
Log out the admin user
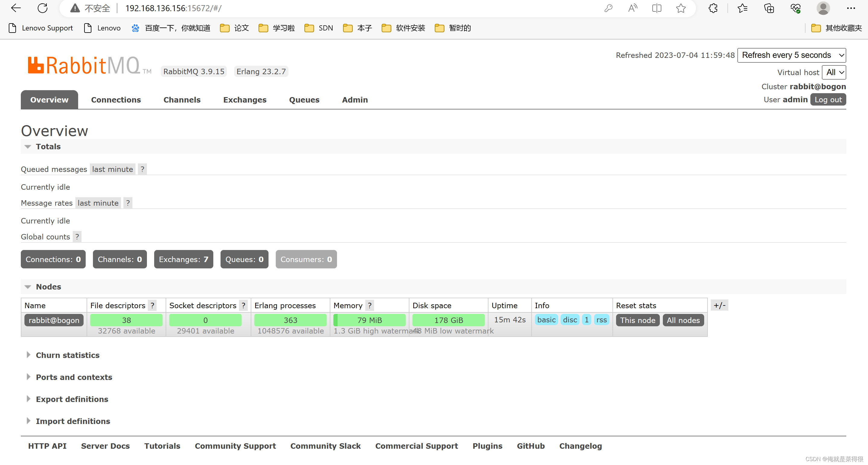pyautogui.click(x=828, y=100)
